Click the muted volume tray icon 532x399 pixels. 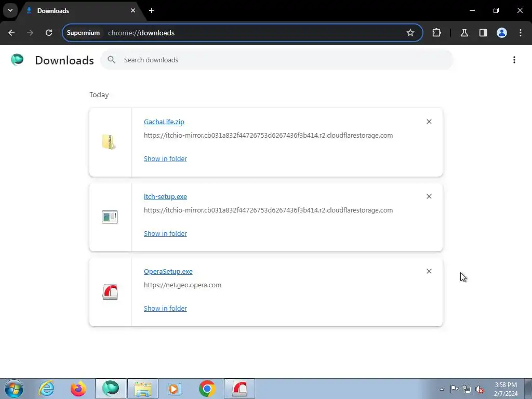480,389
